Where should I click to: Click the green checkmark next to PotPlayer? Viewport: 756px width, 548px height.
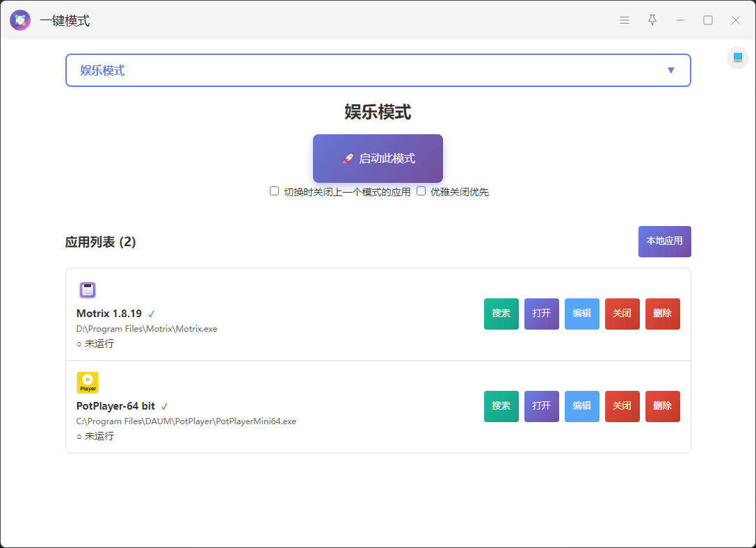tap(165, 406)
